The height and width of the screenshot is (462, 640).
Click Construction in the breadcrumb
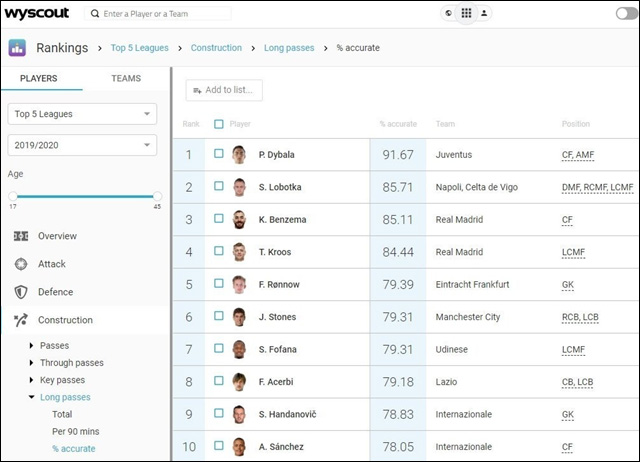point(216,48)
